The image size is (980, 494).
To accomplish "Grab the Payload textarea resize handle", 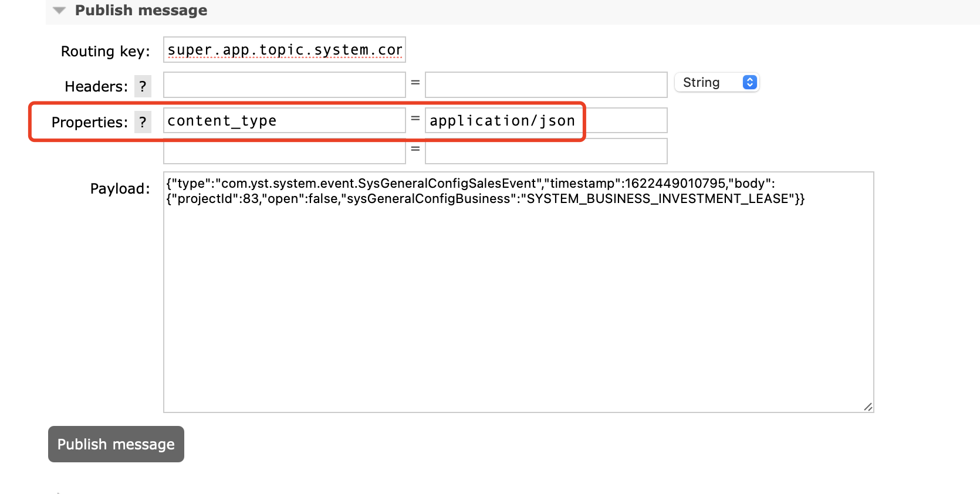I will [868, 407].
